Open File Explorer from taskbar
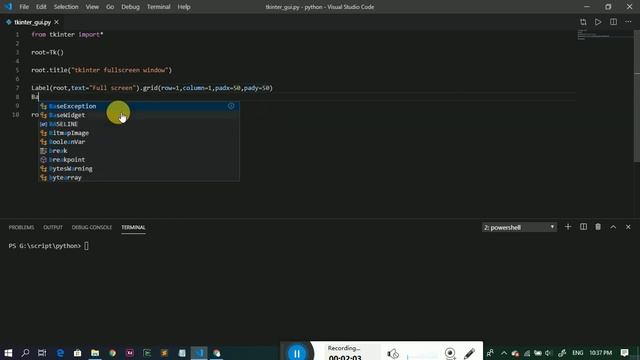 pyautogui.click(x=95, y=353)
